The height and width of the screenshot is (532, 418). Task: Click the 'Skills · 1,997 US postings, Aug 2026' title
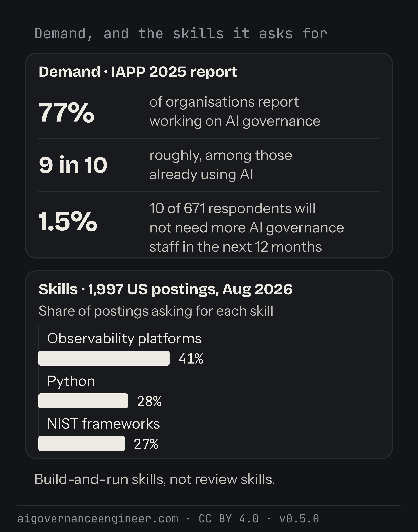[166, 289]
